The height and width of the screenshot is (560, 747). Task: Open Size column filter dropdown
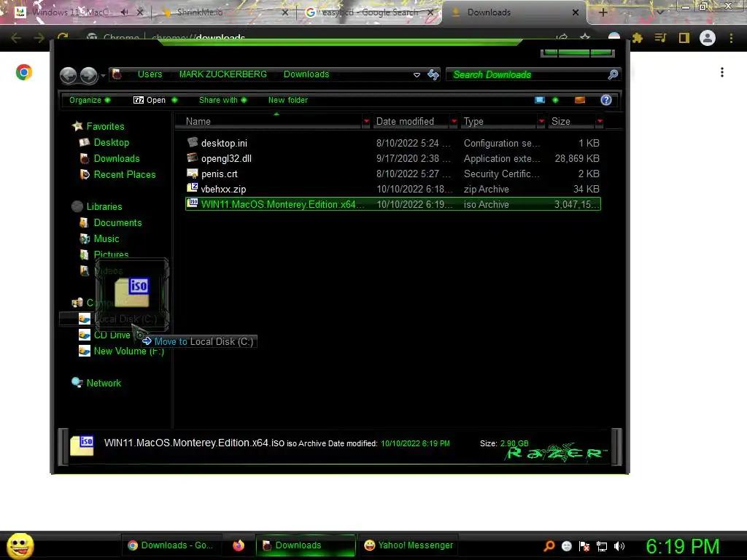[x=600, y=122]
